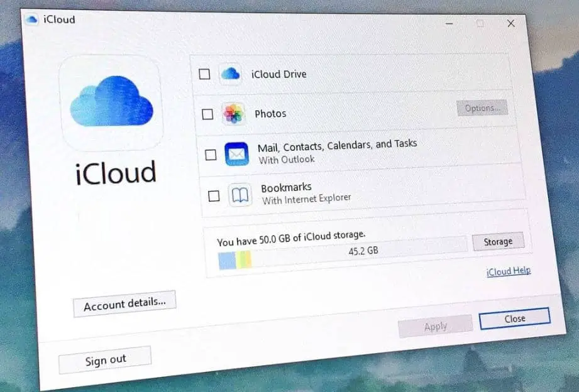The image size is (579, 392).
Task: Click the large iCloud logo image
Action: pyautogui.click(x=111, y=102)
